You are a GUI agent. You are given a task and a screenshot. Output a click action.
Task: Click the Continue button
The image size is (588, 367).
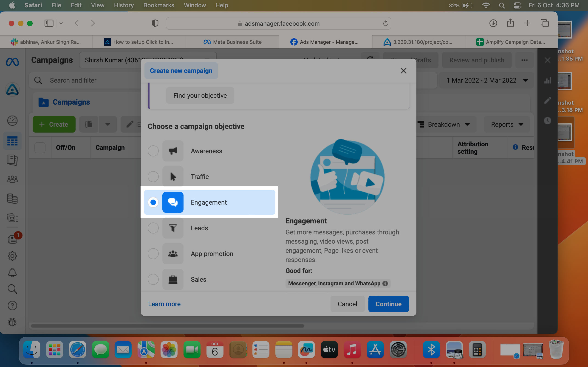coord(388,304)
